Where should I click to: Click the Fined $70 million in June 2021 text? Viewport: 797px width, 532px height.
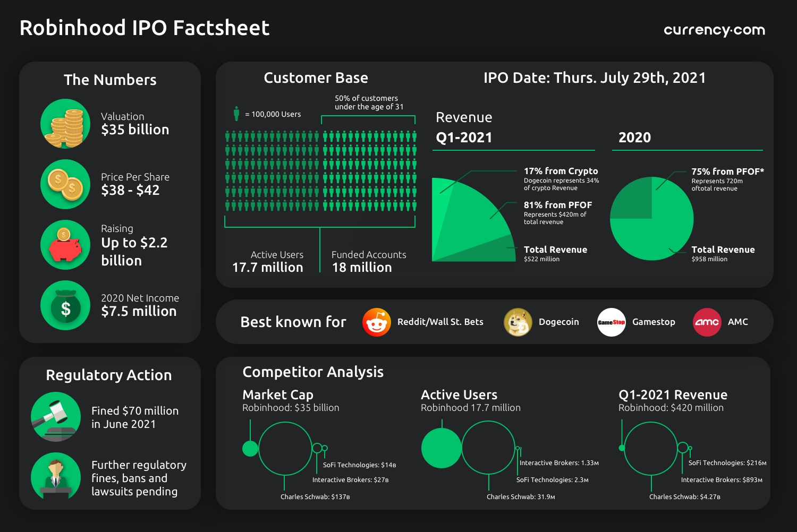tap(135, 417)
